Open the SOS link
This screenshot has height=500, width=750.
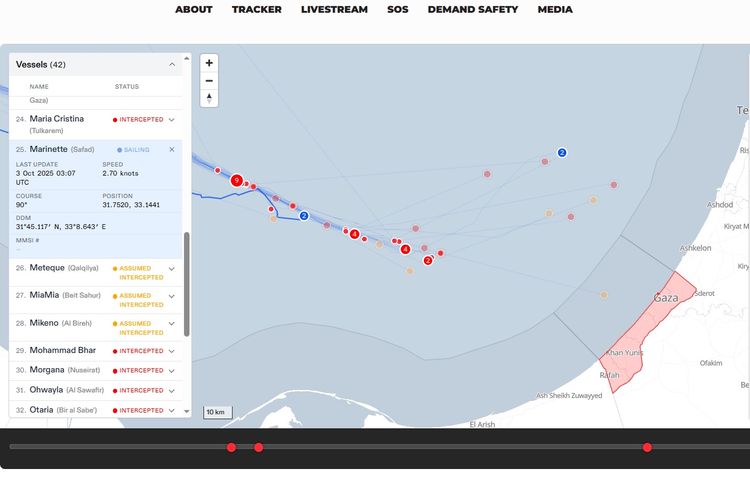pyautogui.click(x=398, y=10)
